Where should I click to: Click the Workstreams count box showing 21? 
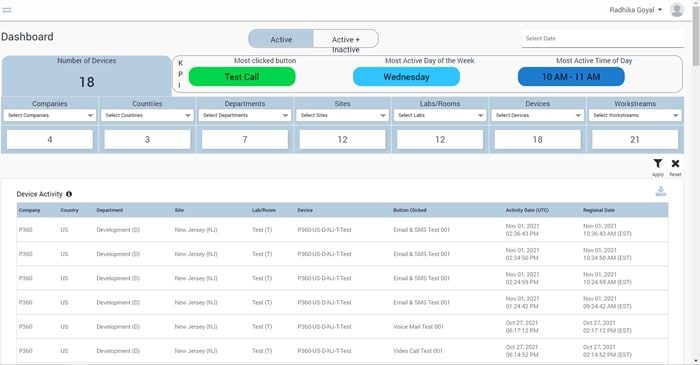point(635,139)
